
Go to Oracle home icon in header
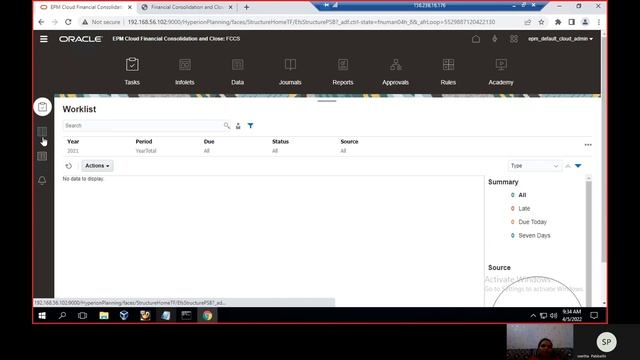click(x=476, y=39)
